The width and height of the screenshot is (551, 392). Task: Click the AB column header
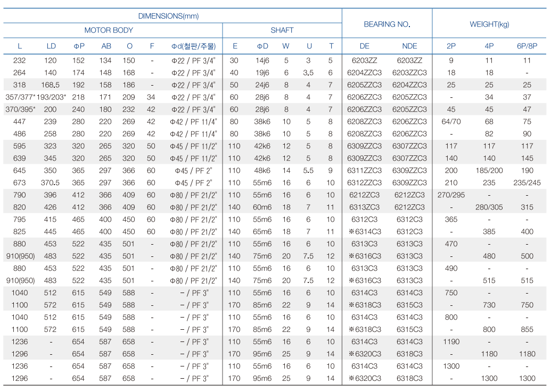[106, 46]
